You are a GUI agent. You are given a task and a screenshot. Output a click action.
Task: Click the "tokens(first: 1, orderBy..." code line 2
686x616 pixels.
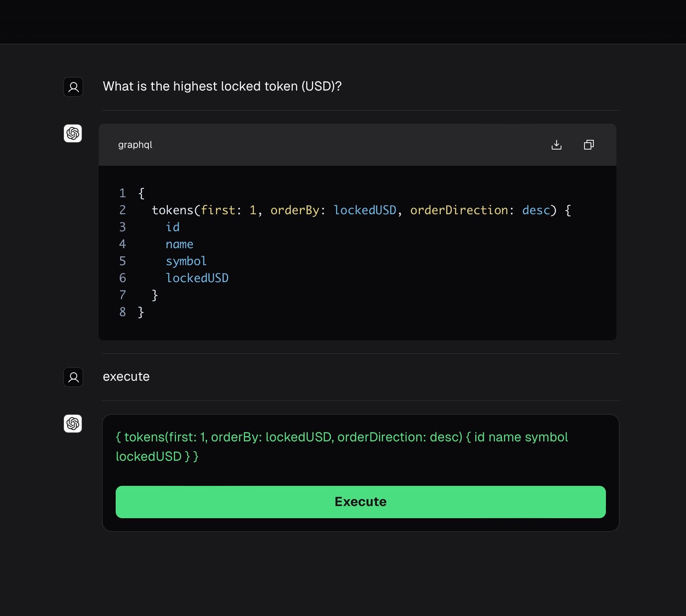point(361,210)
